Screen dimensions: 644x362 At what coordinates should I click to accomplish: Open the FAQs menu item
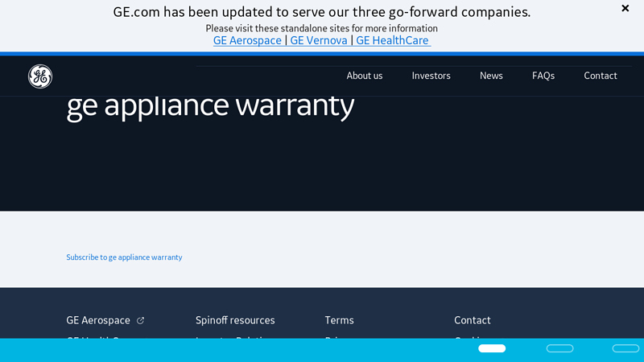(543, 76)
